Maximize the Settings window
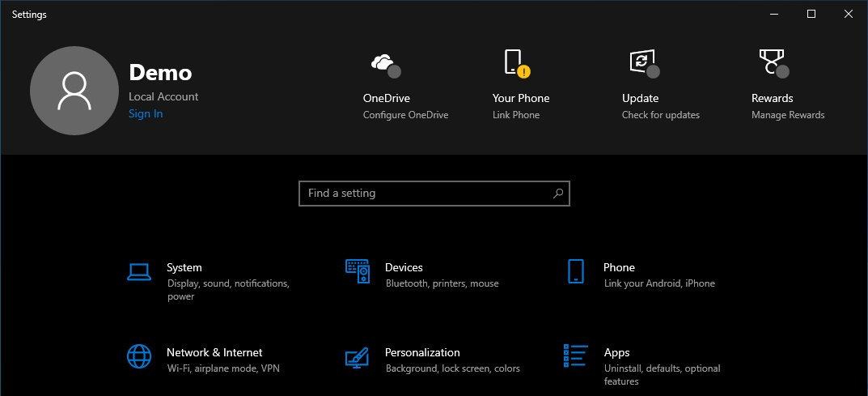This screenshot has height=396, width=868. (x=811, y=15)
